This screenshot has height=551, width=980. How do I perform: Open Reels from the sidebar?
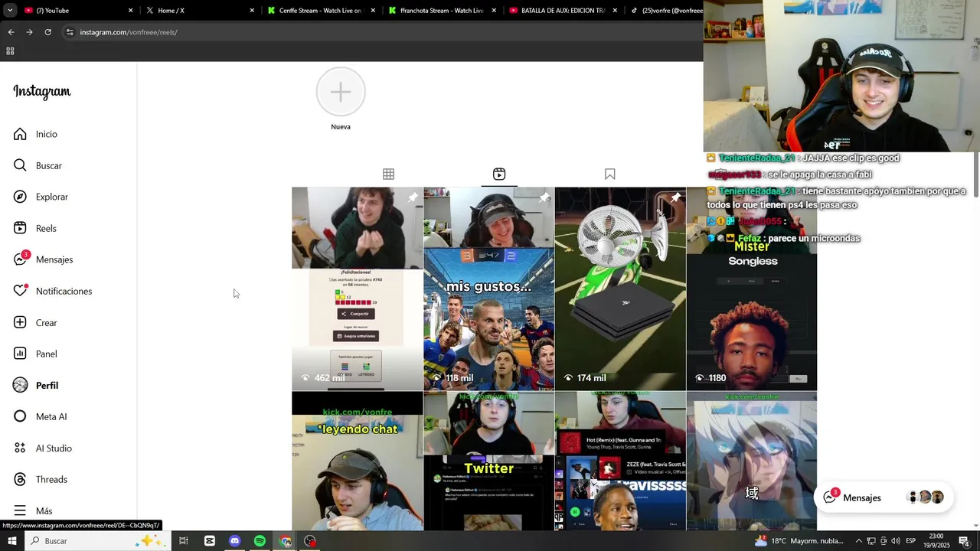36,228
